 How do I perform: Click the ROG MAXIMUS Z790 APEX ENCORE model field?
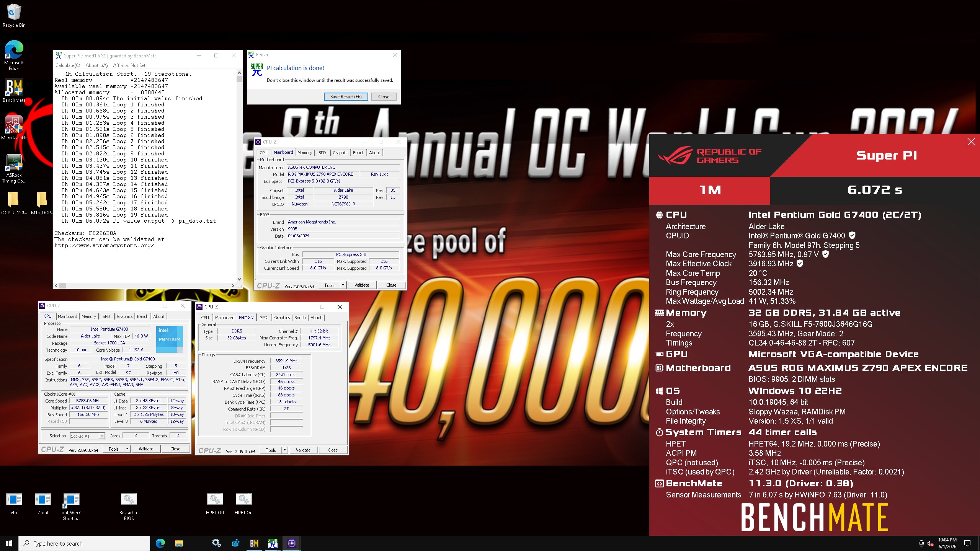(323, 174)
